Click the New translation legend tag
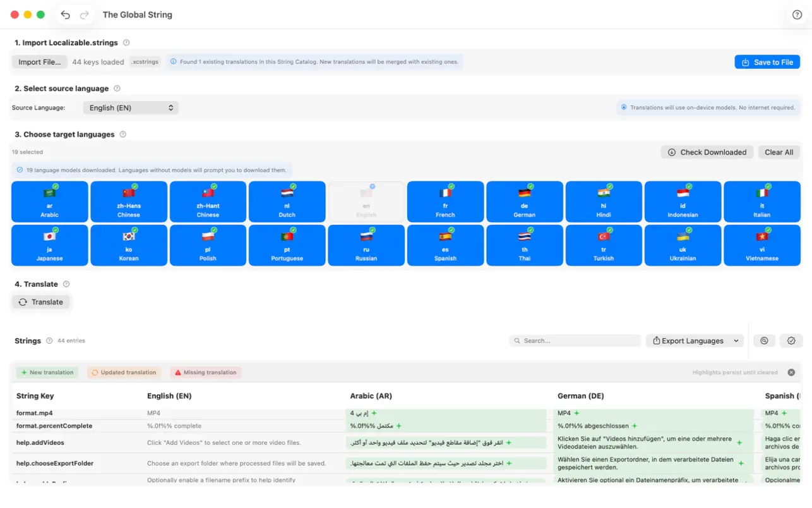812x508 pixels. 47,373
